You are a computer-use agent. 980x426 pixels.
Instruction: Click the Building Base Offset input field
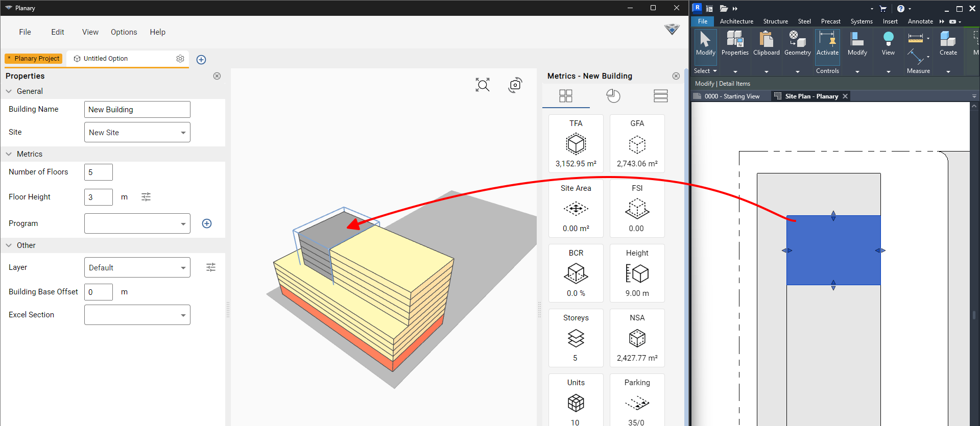click(99, 292)
